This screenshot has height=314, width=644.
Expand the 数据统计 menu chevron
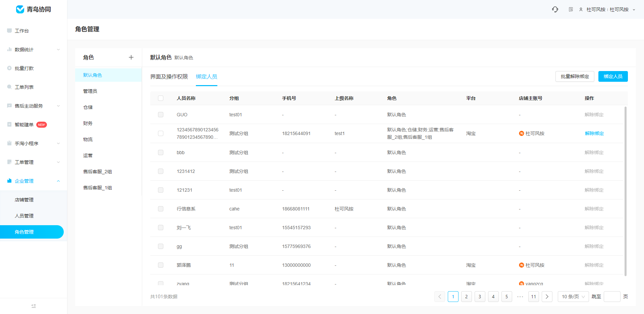coord(58,50)
